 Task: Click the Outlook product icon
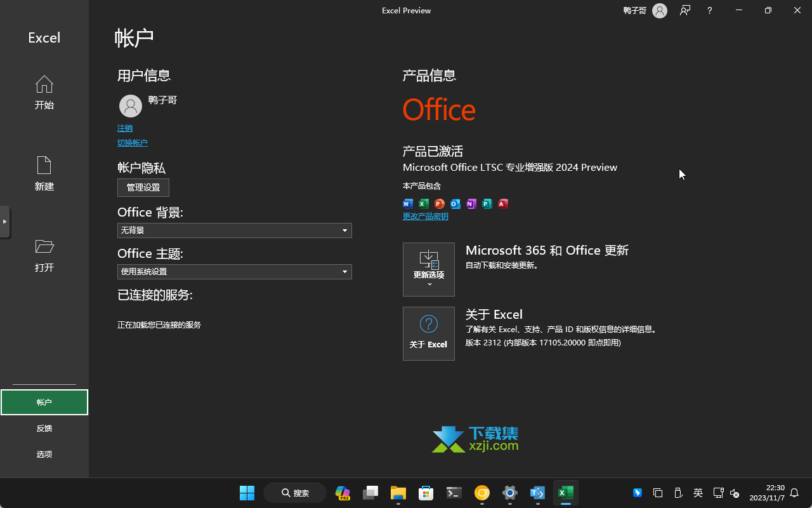455,204
